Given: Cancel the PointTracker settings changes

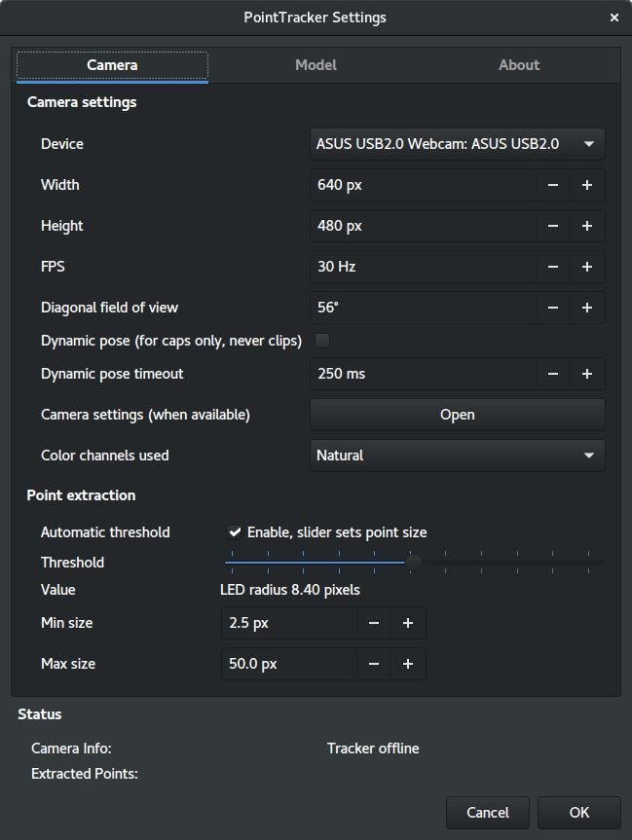Looking at the screenshot, I should point(487,812).
